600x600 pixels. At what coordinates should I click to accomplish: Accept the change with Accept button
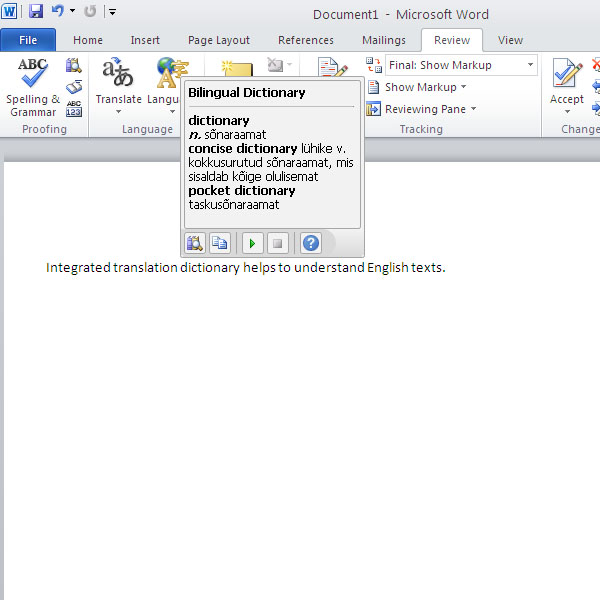point(566,81)
